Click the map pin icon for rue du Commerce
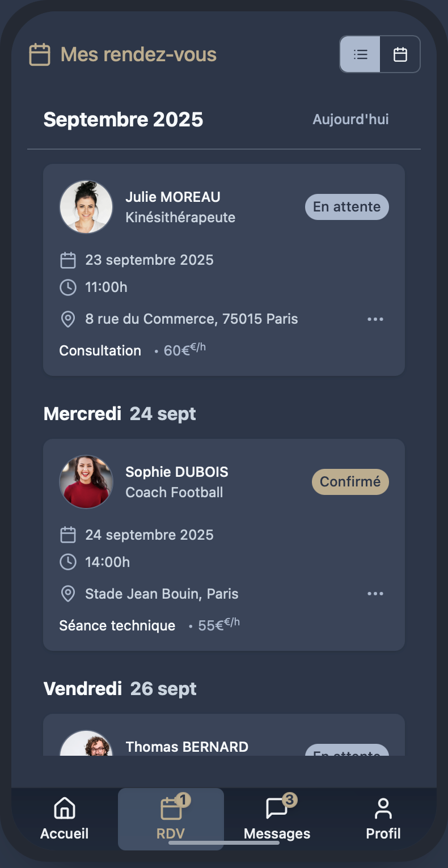This screenshot has height=868, width=448. pos(68,319)
